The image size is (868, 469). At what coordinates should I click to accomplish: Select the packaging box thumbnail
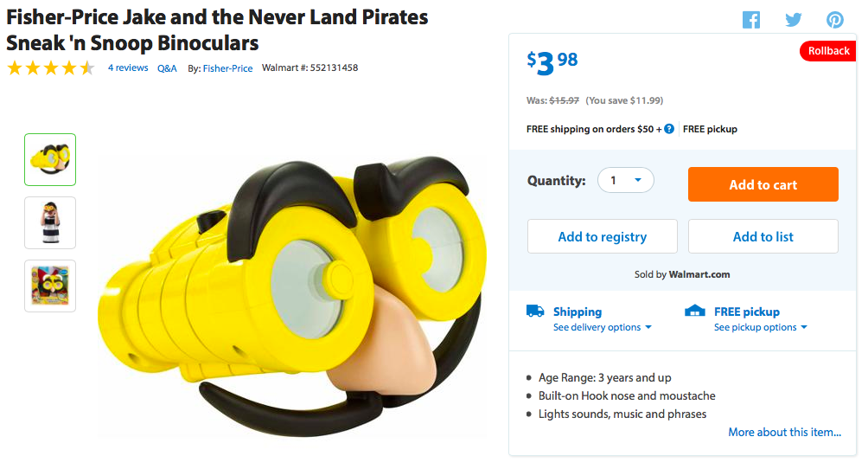(50, 286)
